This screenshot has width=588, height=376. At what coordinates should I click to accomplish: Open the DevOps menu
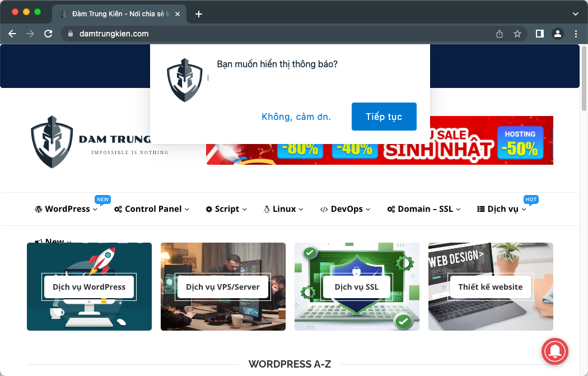[x=346, y=209]
